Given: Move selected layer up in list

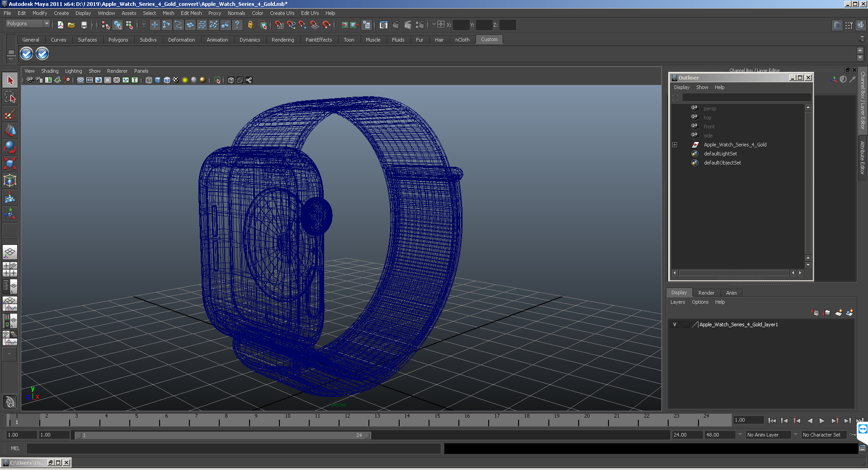Looking at the screenshot, I should pyautogui.click(x=816, y=313).
